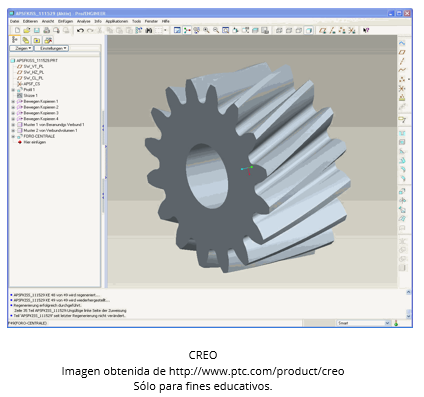Select FORO-CENTRALE feature in model tree
The height and width of the screenshot is (397, 424).
39,136
